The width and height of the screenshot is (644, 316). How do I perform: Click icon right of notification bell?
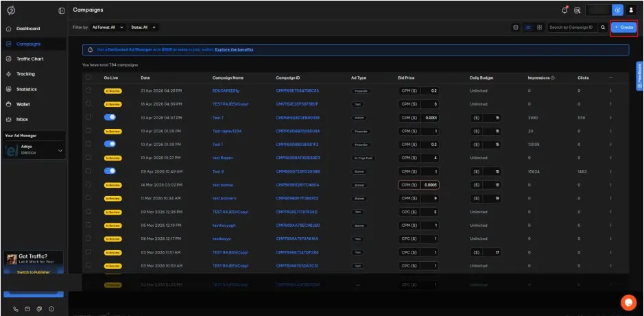click(577, 10)
